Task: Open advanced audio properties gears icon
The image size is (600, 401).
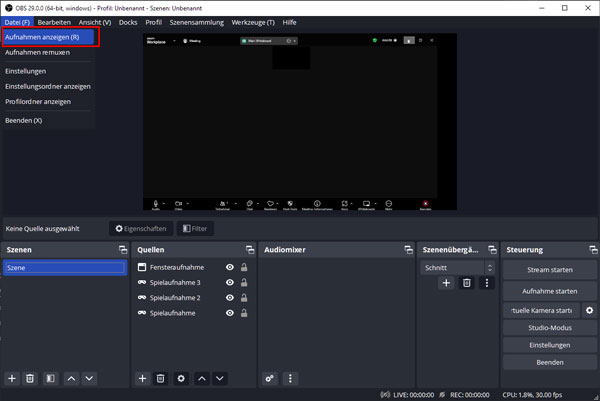Action: click(270, 378)
